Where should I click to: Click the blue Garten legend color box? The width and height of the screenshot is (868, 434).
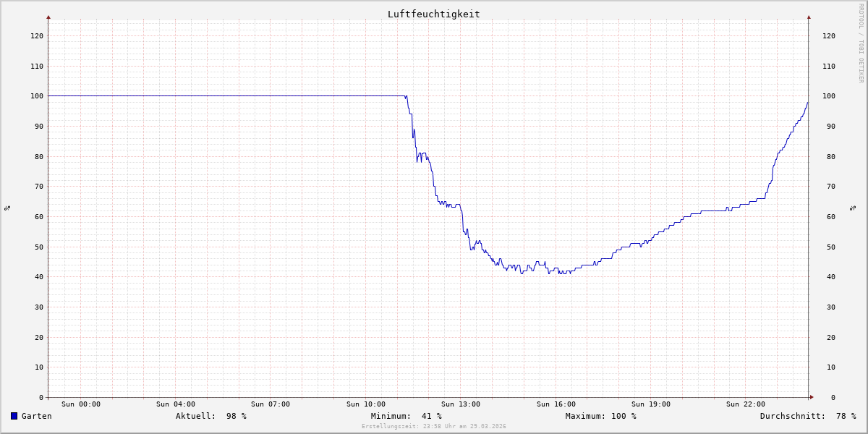click(14, 416)
